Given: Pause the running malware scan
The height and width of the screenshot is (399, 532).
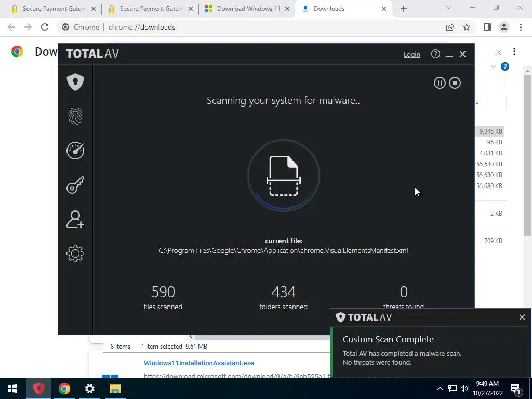Looking at the screenshot, I should [x=440, y=83].
